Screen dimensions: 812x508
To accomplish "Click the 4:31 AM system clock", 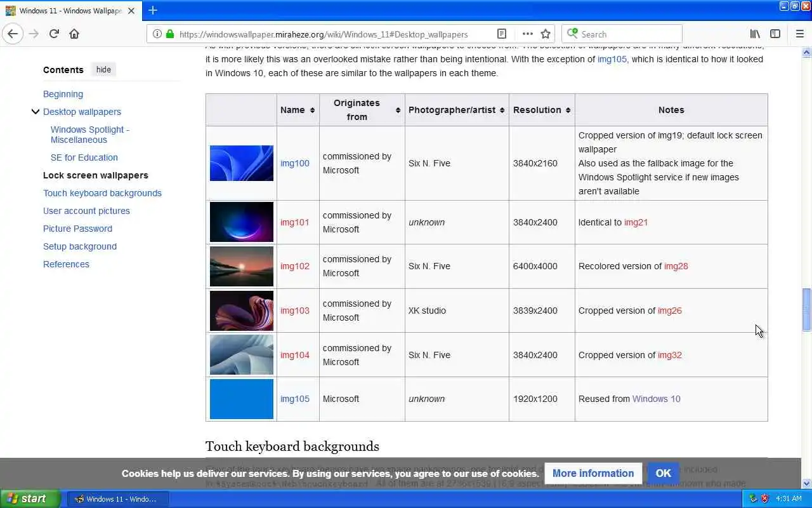I will point(789,499).
